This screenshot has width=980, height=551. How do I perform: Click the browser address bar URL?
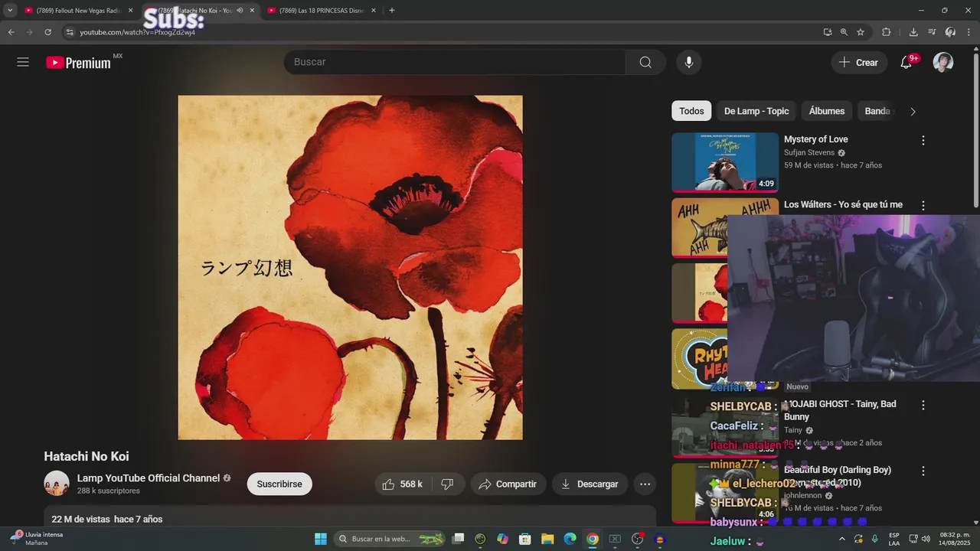point(137,32)
